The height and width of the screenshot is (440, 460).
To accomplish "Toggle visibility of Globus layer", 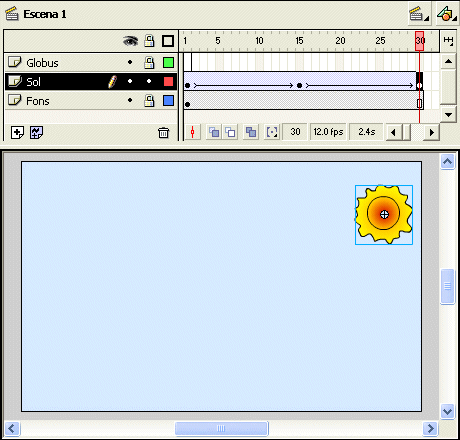I will tap(130, 62).
